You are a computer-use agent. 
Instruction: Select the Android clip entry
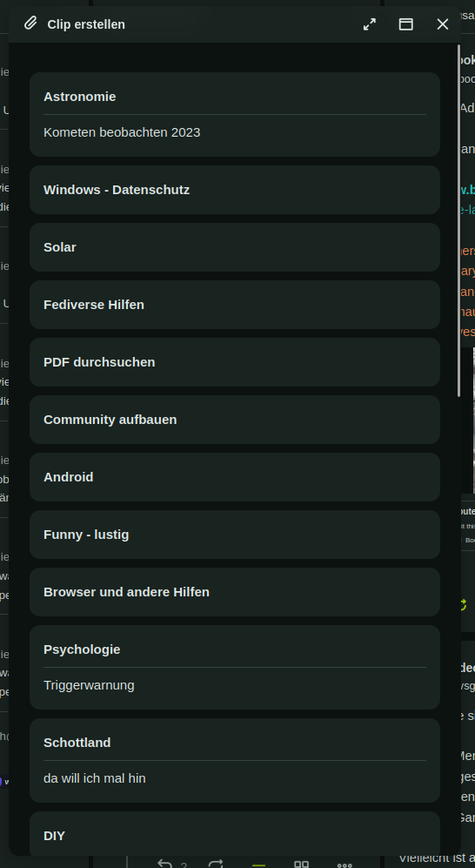click(x=235, y=477)
